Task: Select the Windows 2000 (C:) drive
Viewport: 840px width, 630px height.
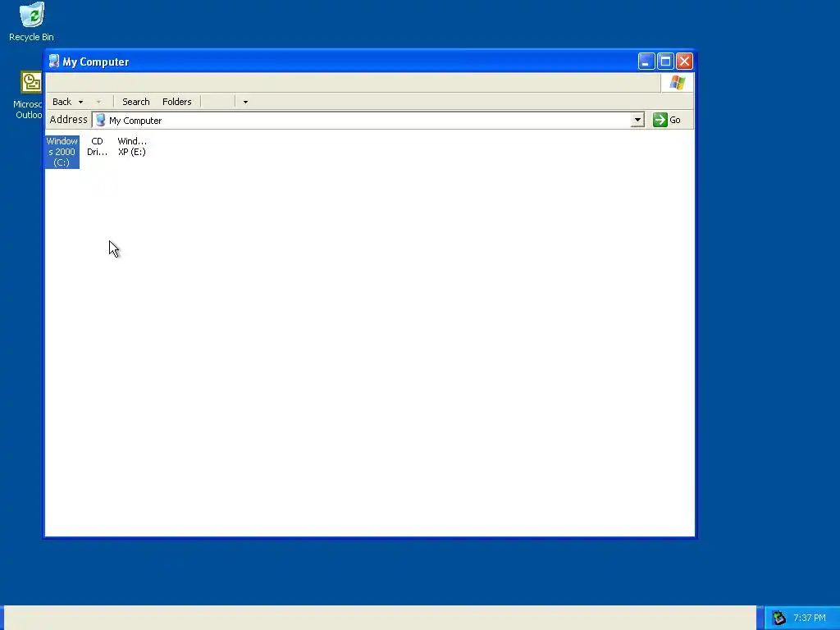Action: pyautogui.click(x=62, y=152)
